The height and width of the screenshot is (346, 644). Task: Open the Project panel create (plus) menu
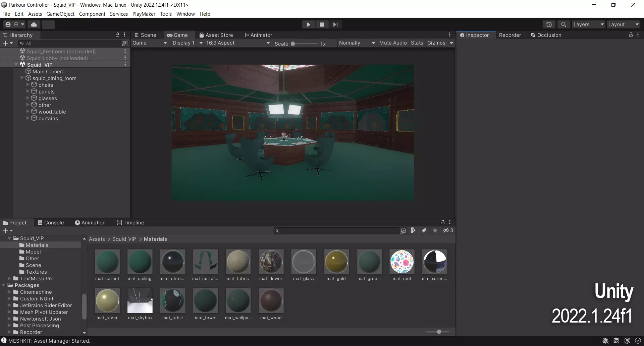7,230
